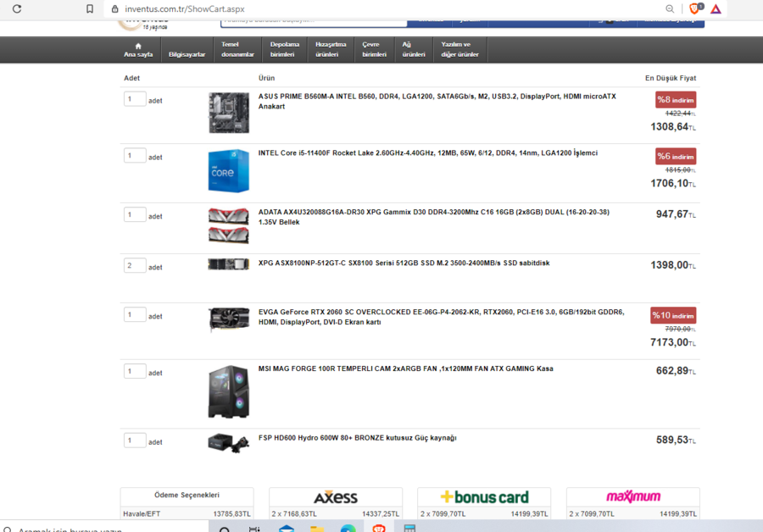Viewport: 763px width, 532px height.
Task: Open EVGA graphics card thumbnail
Action: tap(229, 319)
